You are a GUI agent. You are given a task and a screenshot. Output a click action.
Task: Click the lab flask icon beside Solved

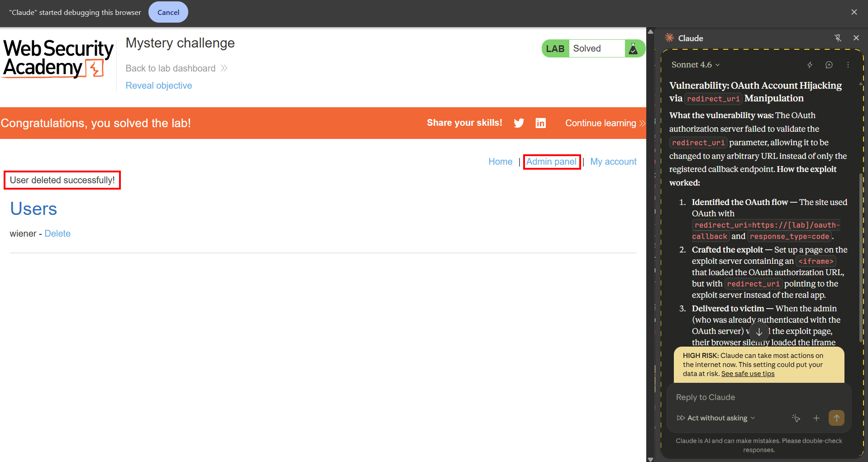tap(634, 48)
